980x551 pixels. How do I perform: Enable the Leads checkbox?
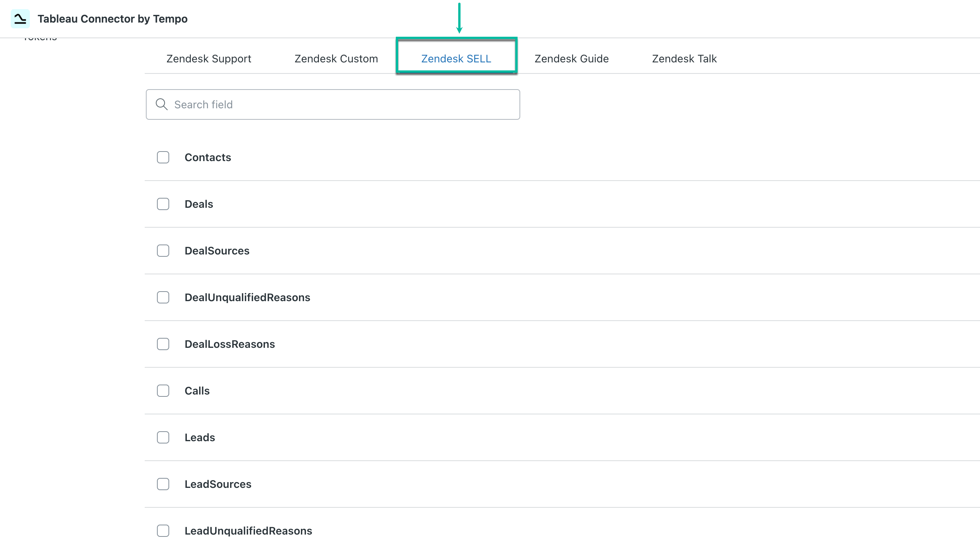tap(163, 437)
